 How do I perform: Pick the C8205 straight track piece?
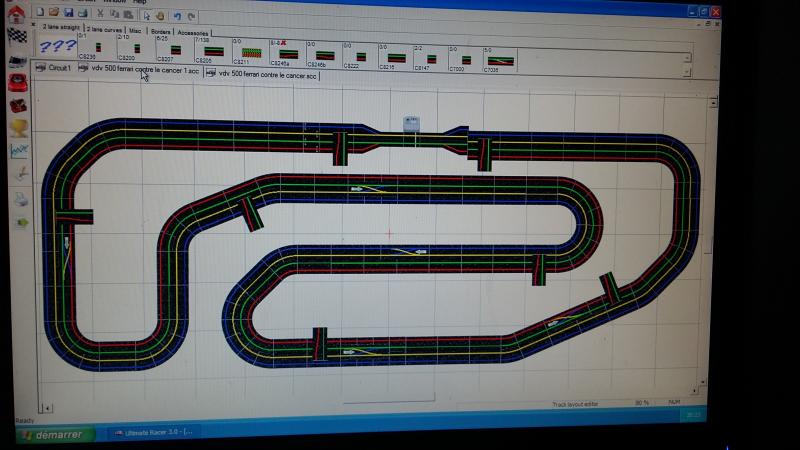(213, 52)
